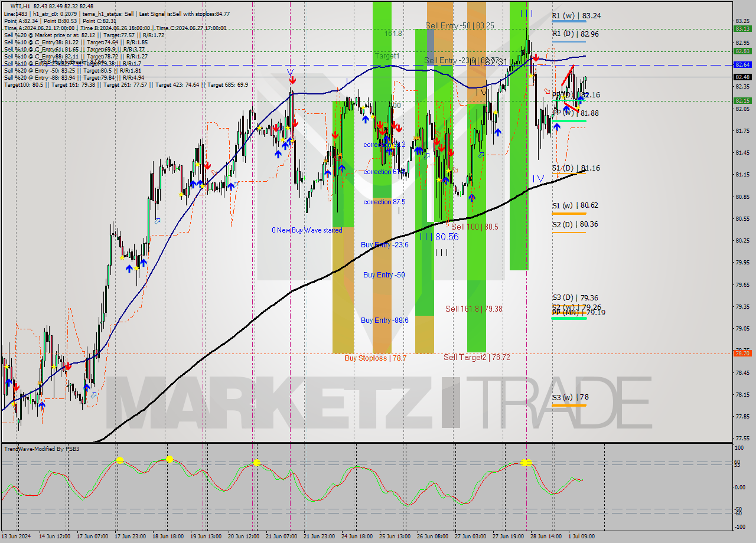Click 'Sell %20 @ Market price' line

(84, 35)
